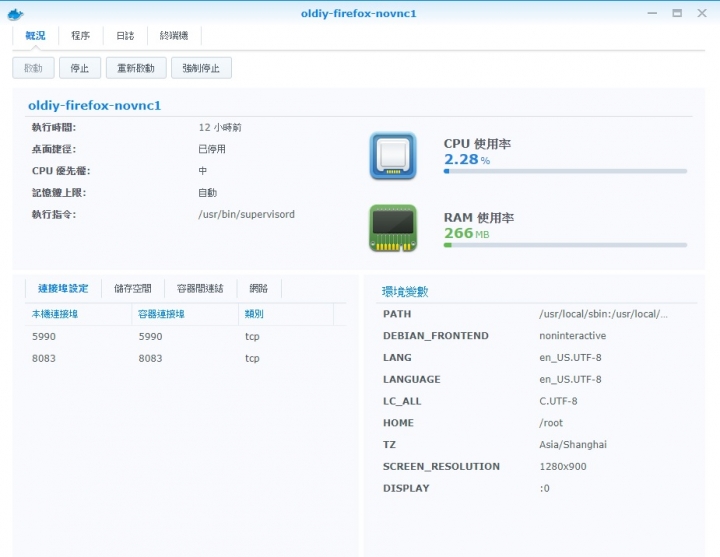The image size is (720, 557).
Task: Maximize the container details window
Action: click(677, 13)
